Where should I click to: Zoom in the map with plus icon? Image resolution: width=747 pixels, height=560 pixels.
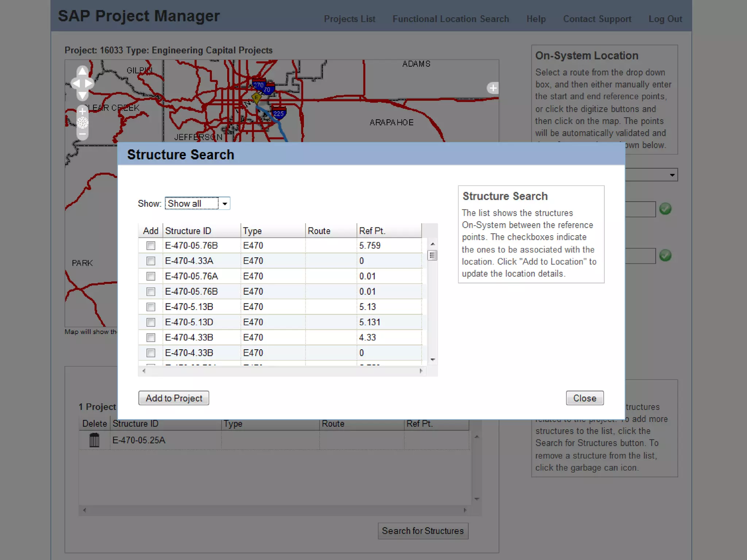click(x=83, y=111)
